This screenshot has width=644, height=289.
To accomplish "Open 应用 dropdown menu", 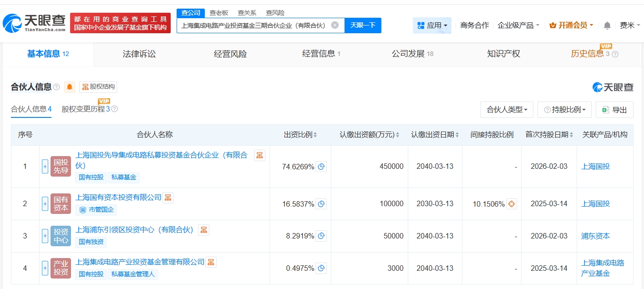I will [432, 25].
